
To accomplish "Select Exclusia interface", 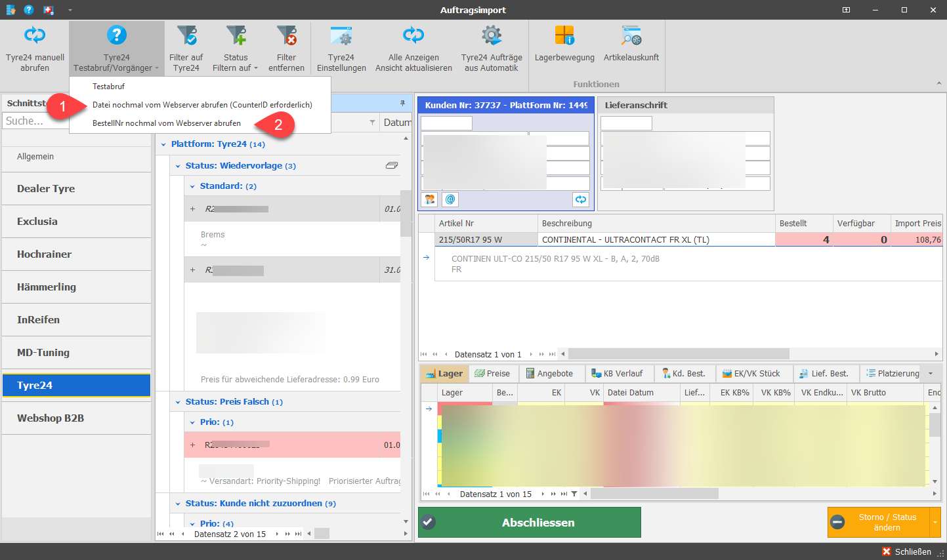I will click(x=76, y=222).
